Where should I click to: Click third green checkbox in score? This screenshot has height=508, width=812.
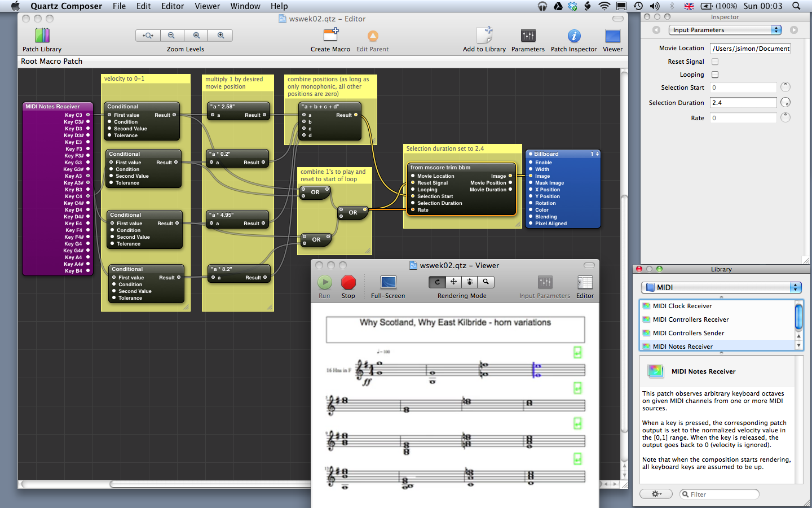coord(577,423)
